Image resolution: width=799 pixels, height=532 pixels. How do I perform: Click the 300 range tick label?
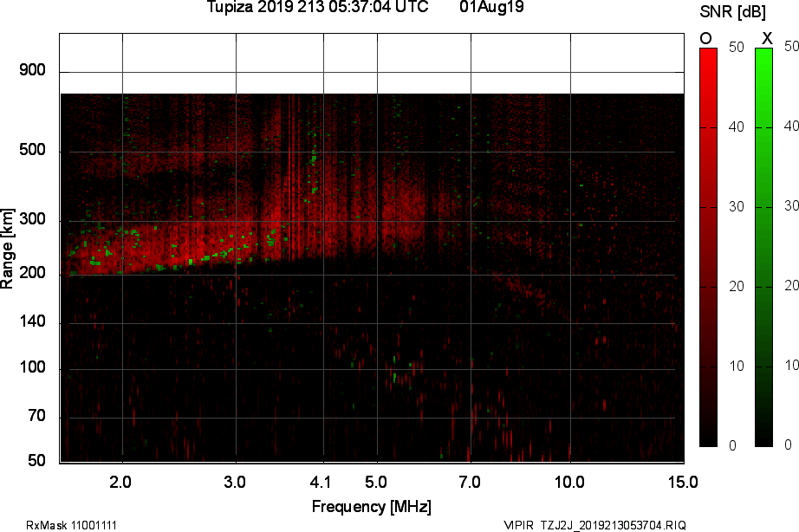(x=32, y=219)
